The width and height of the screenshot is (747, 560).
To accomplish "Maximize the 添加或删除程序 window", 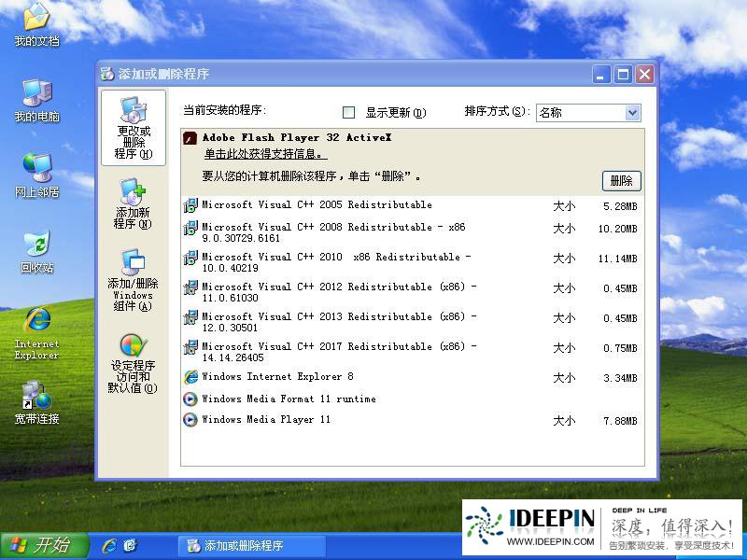I will pos(623,75).
